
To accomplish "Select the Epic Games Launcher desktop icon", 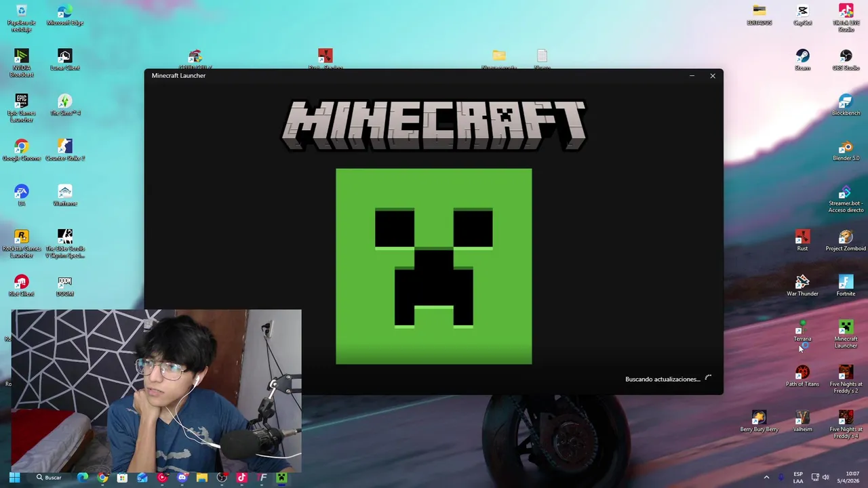I will pyautogui.click(x=22, y=108).
